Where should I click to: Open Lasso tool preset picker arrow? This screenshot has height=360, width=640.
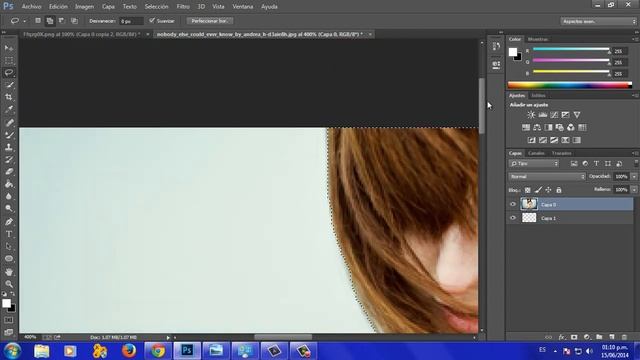(x=24, y=21)
